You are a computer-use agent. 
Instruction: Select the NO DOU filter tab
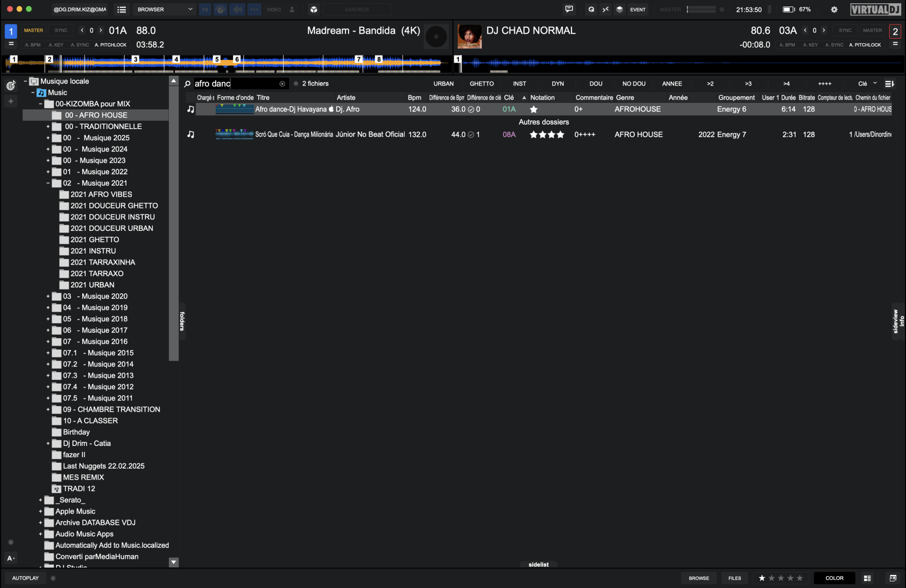coord(634,84)
